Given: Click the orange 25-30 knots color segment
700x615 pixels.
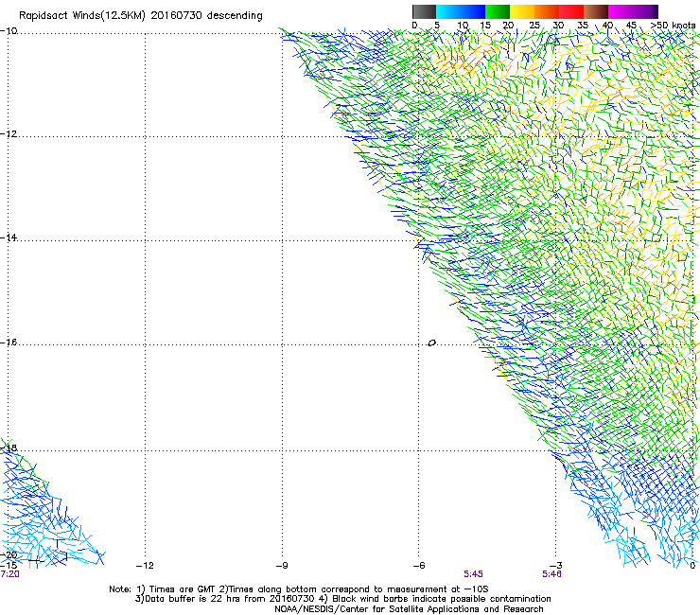Looking at the screenshot, I should pyautogui.click(x=547, y=11).
